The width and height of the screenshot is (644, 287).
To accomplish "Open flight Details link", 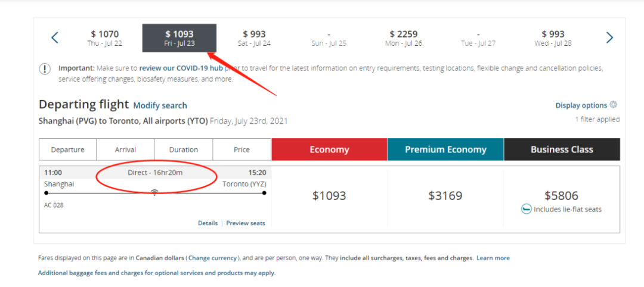I will tap(208, 223).
